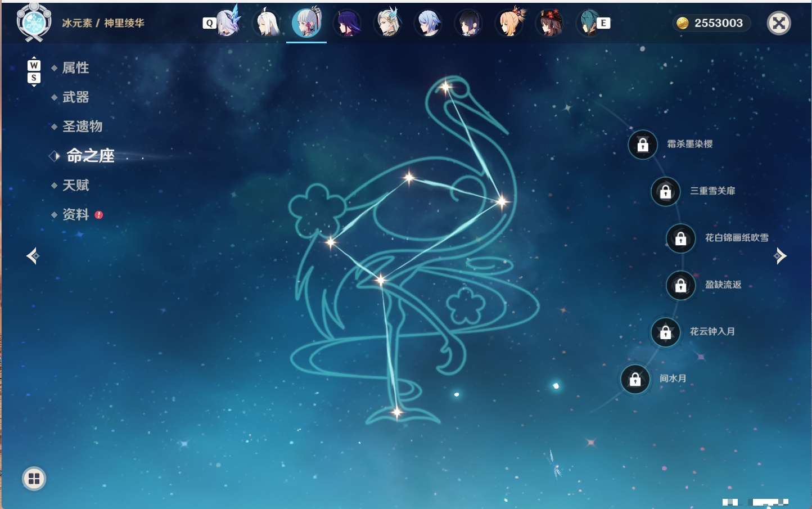The width and height of the screenshot is (812, 509).
Task: Open the locked 花白锦画纸吹雪 constellation node
Action: pyautogui.click(x=681, y=238)
